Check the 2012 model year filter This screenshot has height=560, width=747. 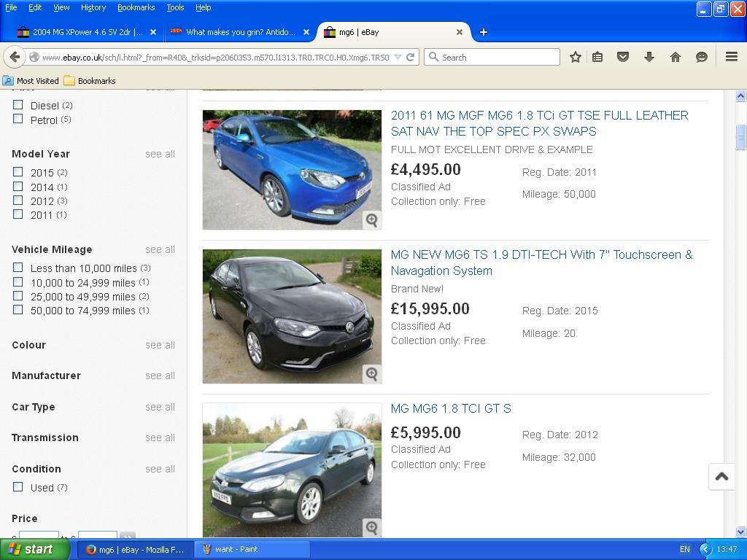click(x=18, y=200)
